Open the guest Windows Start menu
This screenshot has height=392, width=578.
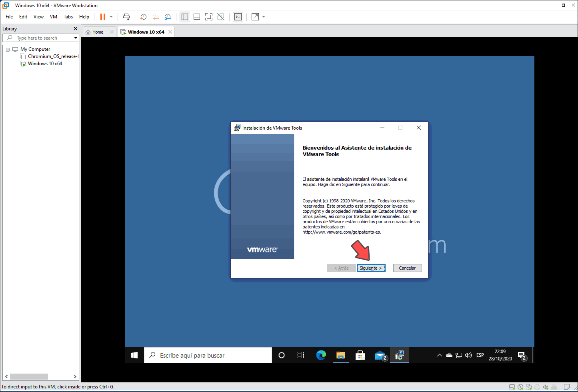[134, 355]
